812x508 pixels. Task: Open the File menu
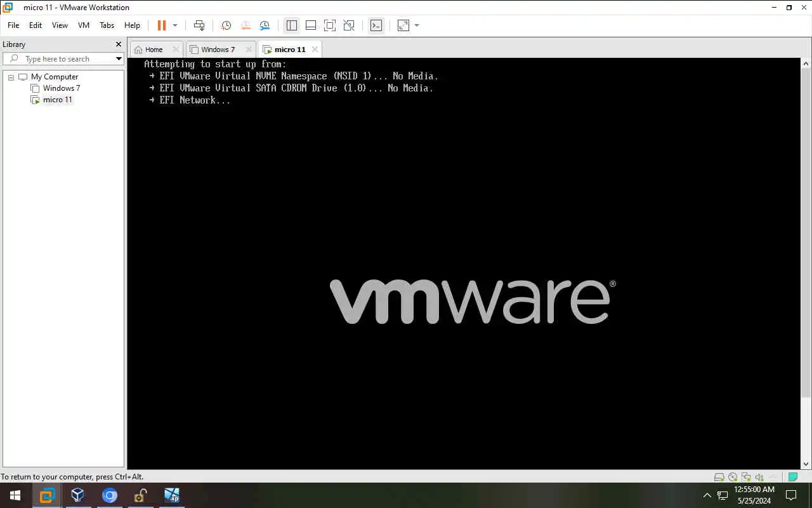click(x=13, y=25)
